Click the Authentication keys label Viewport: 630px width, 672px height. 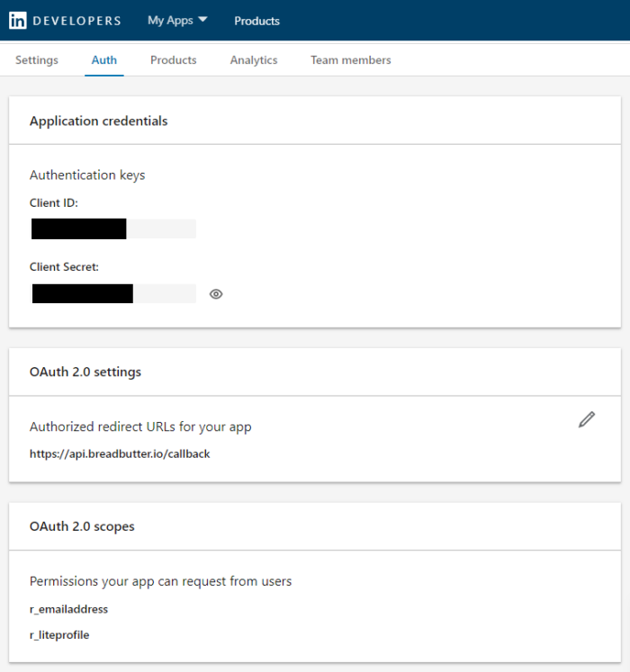tap(87, 175)
